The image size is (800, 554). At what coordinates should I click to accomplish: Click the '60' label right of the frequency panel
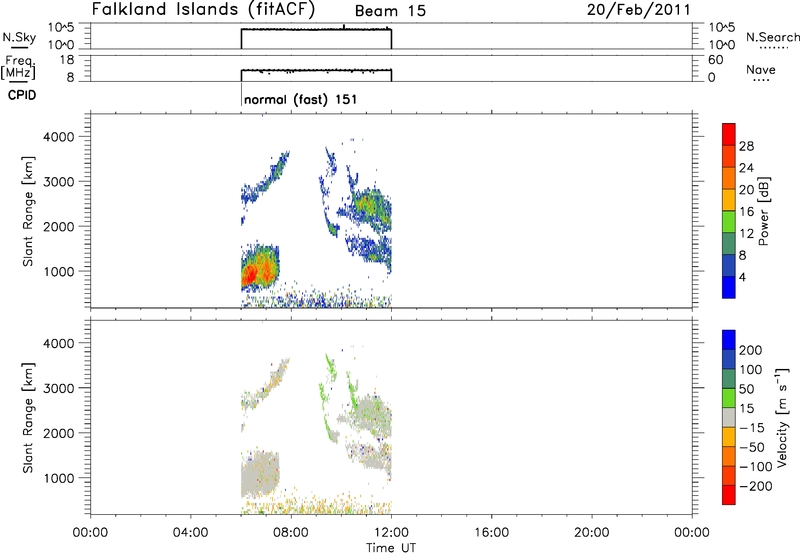pyautogui.click(x=715, y=60)
